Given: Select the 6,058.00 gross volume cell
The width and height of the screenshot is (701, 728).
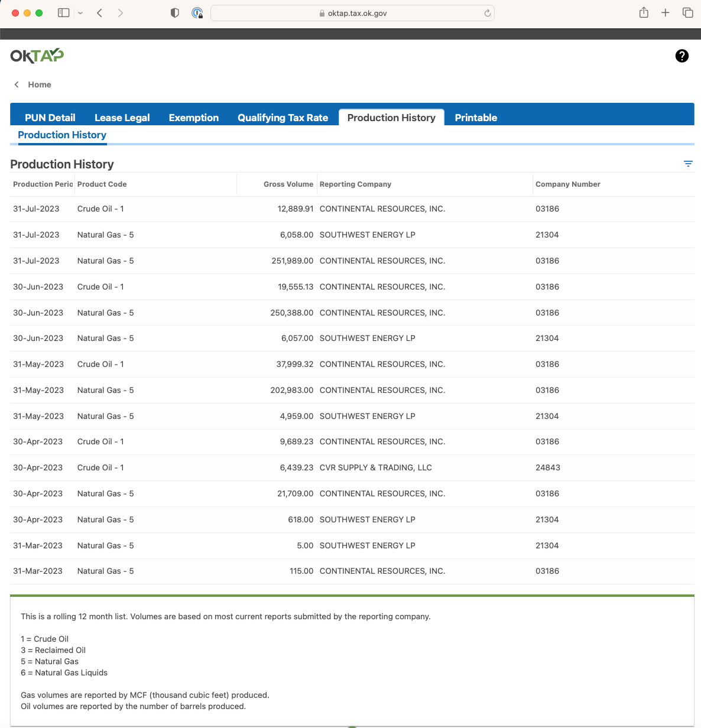Looking at the screenshot, I should (x=297, y=235).
